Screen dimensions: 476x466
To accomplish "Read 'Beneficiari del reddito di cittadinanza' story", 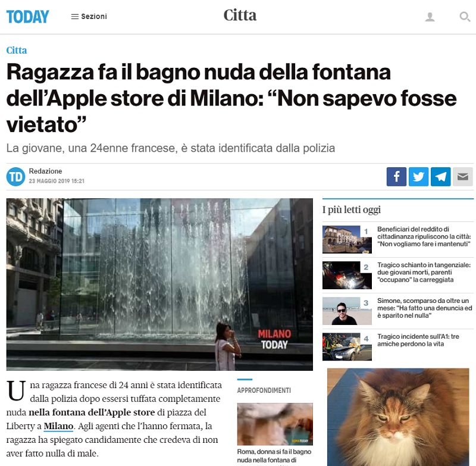I will click(x=424, y=236).
